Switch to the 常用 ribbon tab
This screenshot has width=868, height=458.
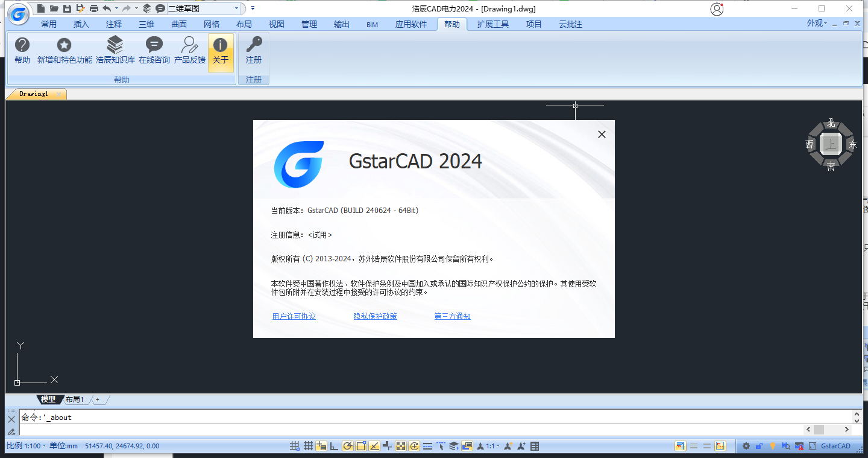49,24
